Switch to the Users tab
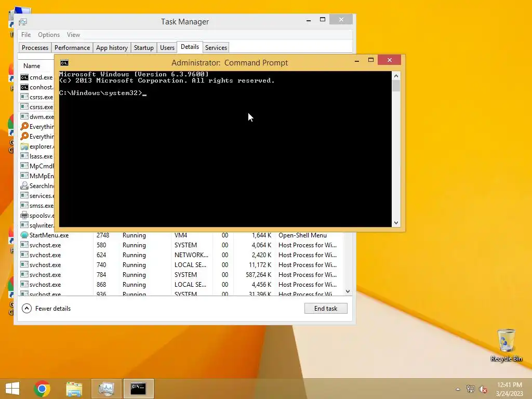This screenshot has height=399, width=532. (167, 47)
